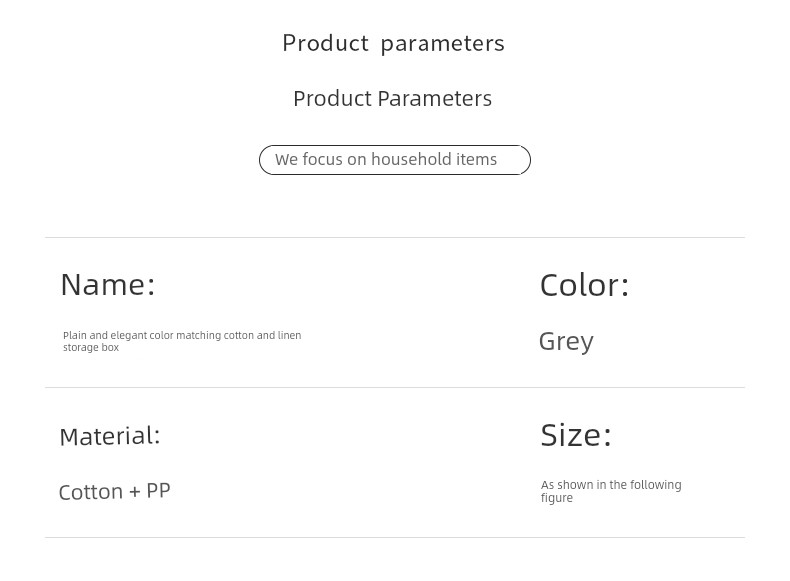Click the 'Grey' color value
The width and height of the screenshot is (790, 581).
[x=566, y=342]
